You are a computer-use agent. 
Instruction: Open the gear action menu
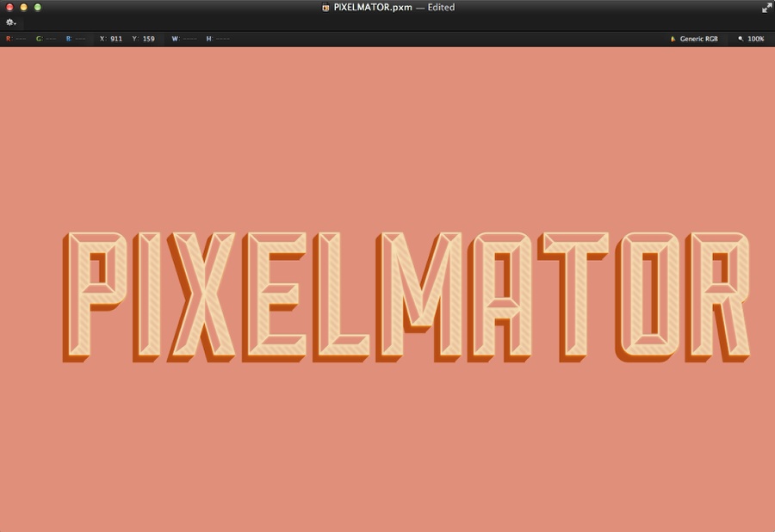[11, 22]
